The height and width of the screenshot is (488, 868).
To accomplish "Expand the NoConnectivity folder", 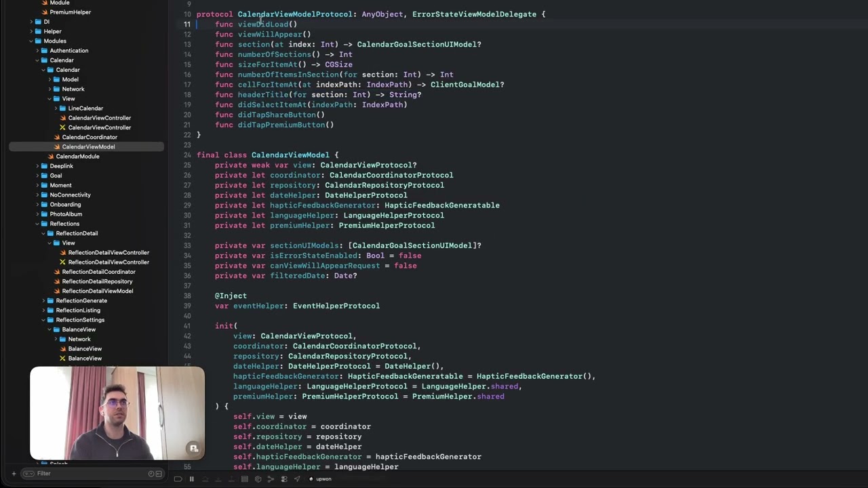I will [x=37, y=195].
